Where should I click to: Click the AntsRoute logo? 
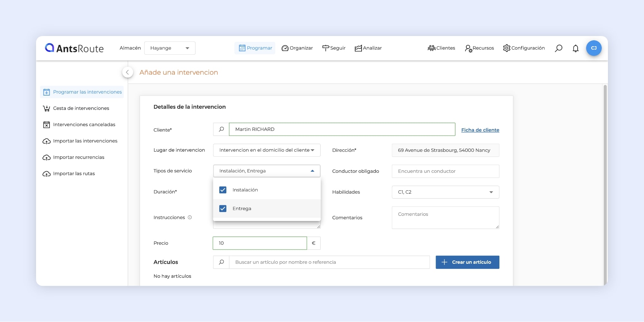tap(74, 48)
